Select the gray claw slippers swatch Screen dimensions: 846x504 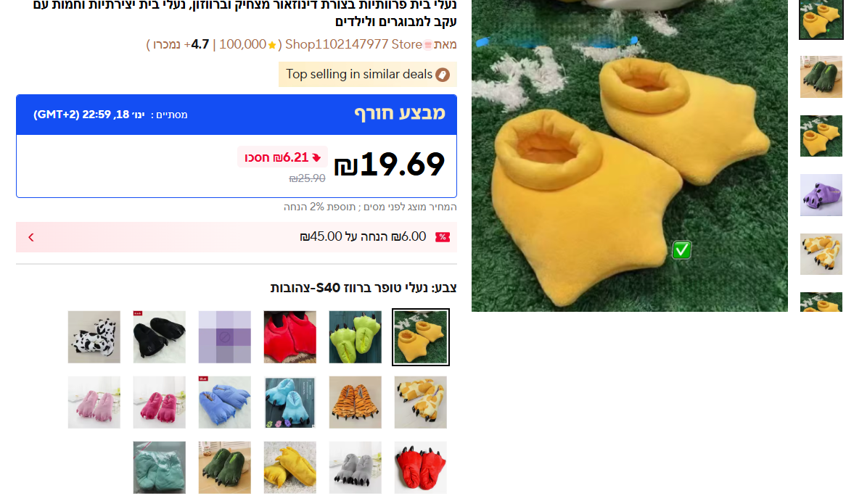355,467
